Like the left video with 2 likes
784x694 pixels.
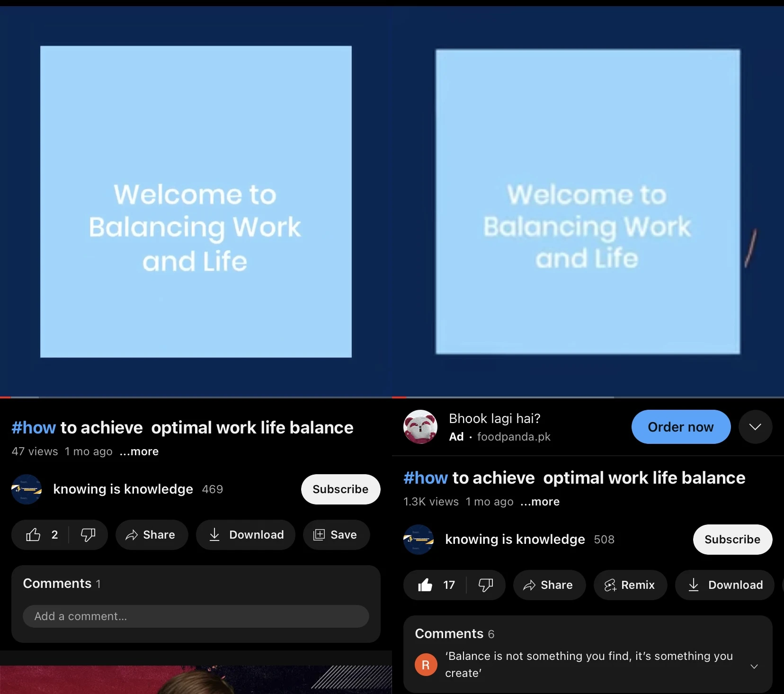(x=34, y=535)
